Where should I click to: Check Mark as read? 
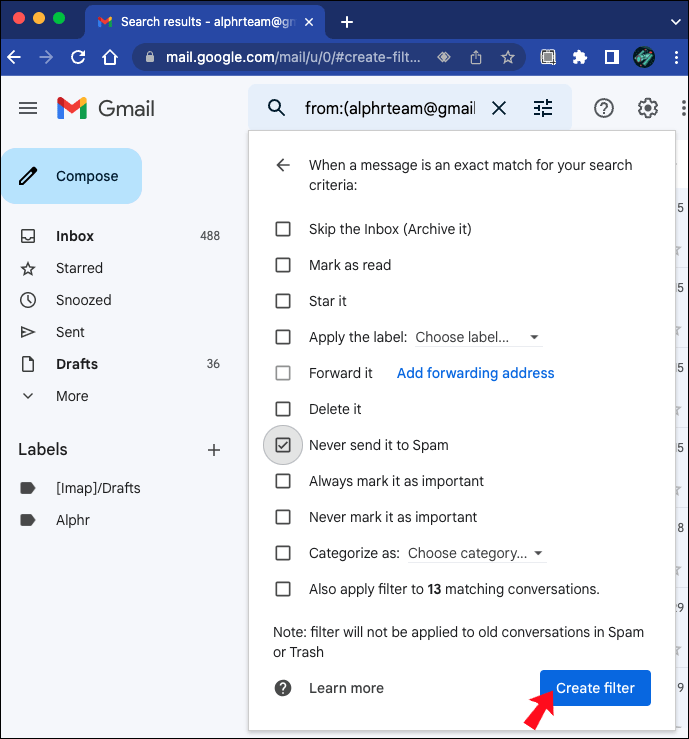coord(283,265)
